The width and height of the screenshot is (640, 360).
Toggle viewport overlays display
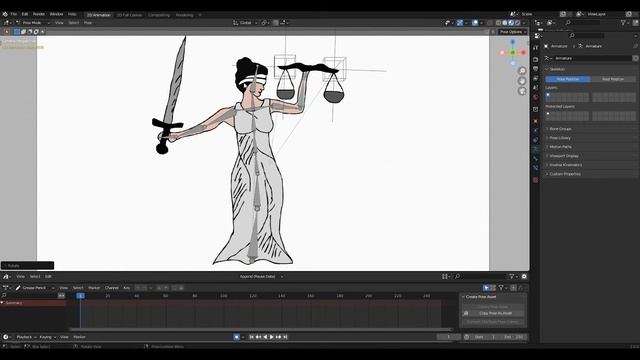click(475, 23)
